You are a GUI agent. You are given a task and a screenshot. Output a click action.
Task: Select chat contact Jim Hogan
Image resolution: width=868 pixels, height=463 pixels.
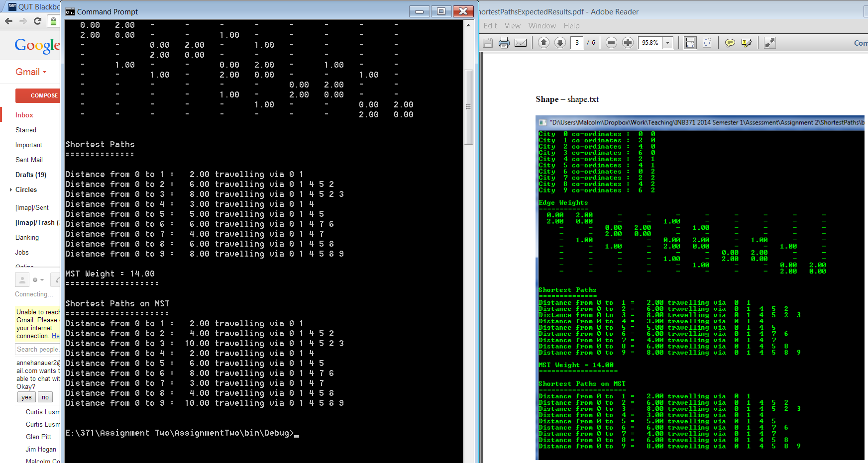click(x=41, y=449)
